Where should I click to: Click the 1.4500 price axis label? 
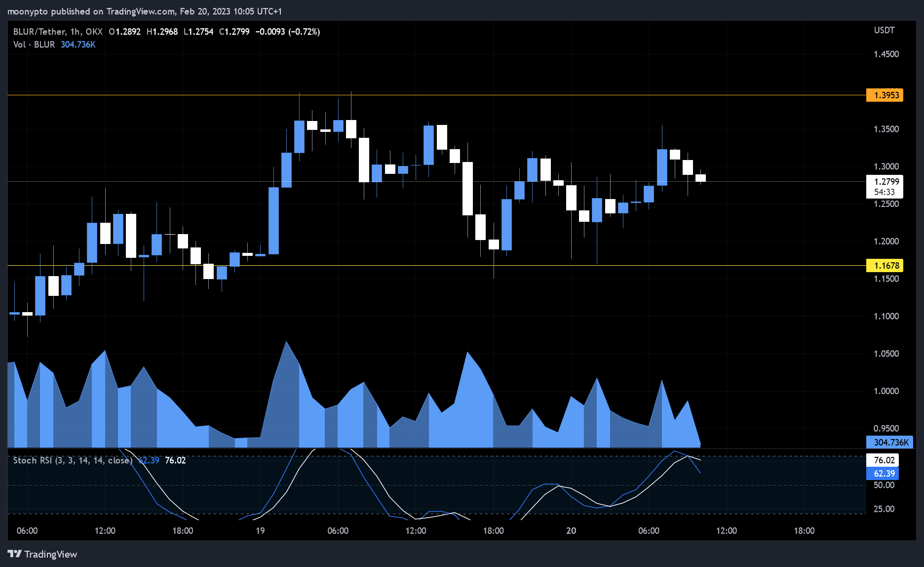pos(886,54)
